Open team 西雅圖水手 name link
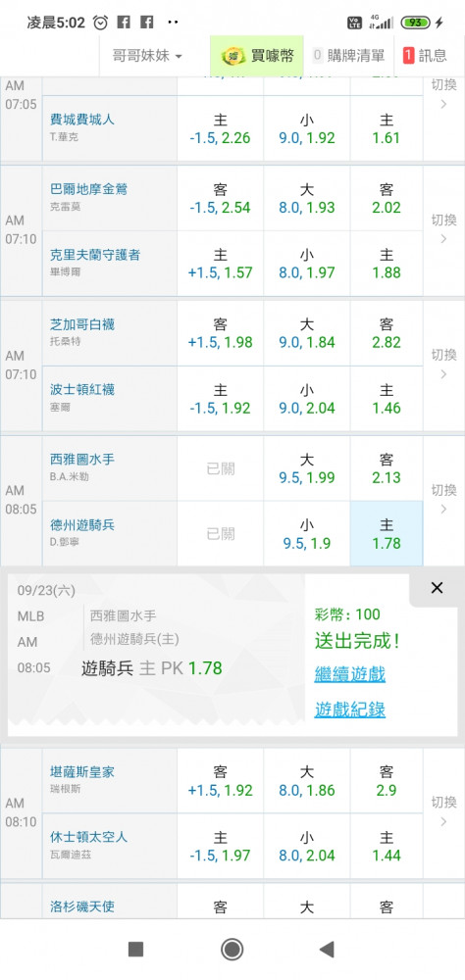 [x=82, y=459]
